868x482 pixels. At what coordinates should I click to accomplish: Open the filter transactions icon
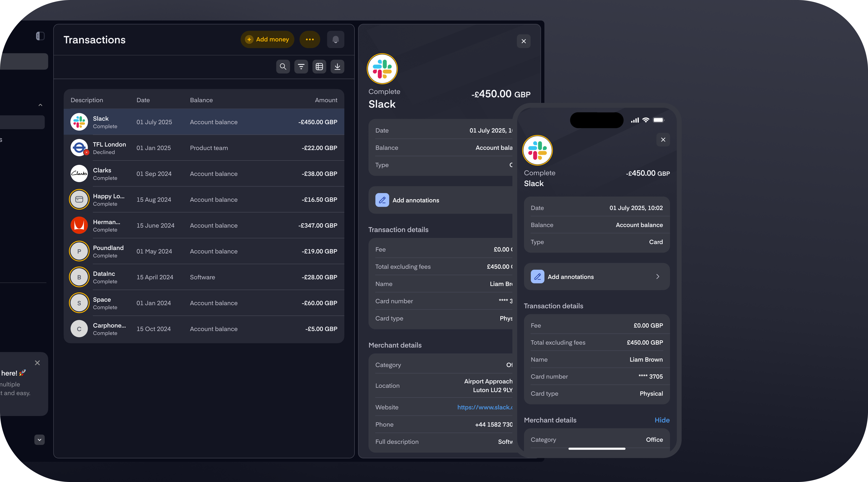pyautogui.click(x=301, y=67)
